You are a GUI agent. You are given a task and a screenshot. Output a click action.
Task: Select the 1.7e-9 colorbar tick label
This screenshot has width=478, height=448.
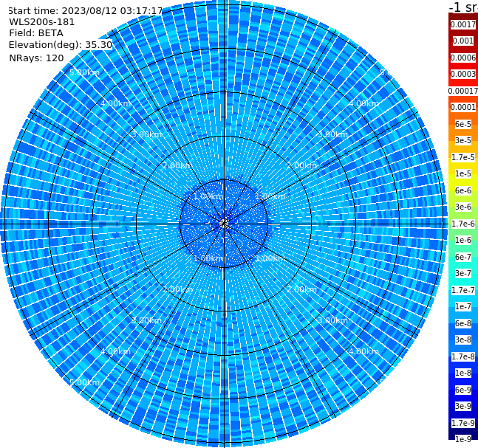click(x=463, y=423)
